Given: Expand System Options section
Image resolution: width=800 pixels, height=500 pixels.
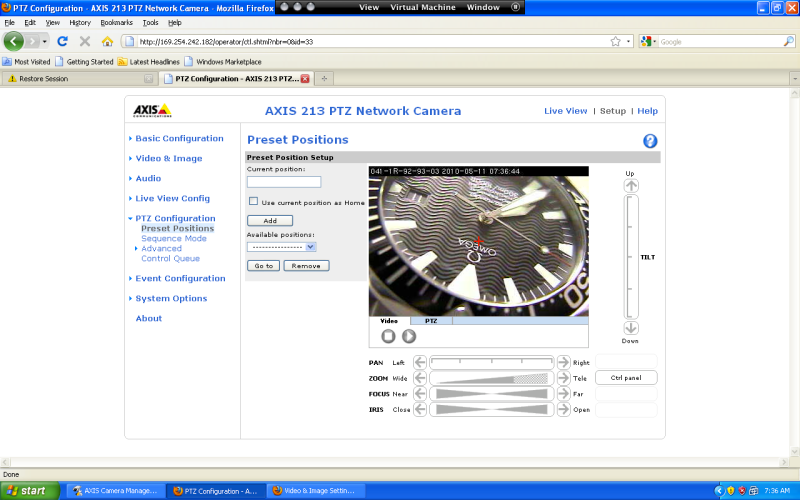Looking at the screenshot, I should click(171, 298).
